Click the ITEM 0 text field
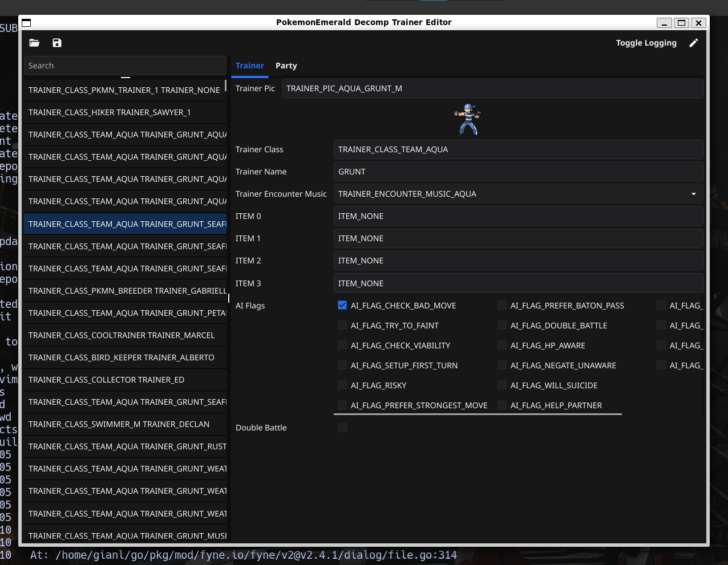 (518, 216)
